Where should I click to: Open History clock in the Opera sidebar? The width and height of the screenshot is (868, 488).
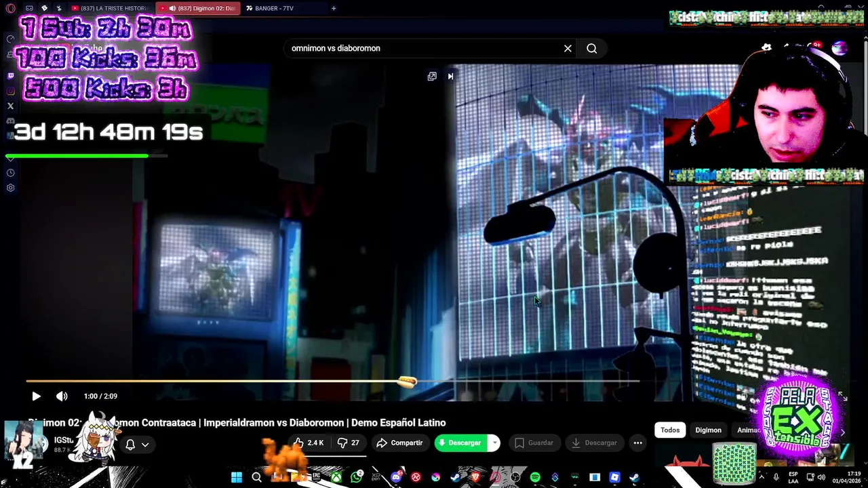(10, 173)
